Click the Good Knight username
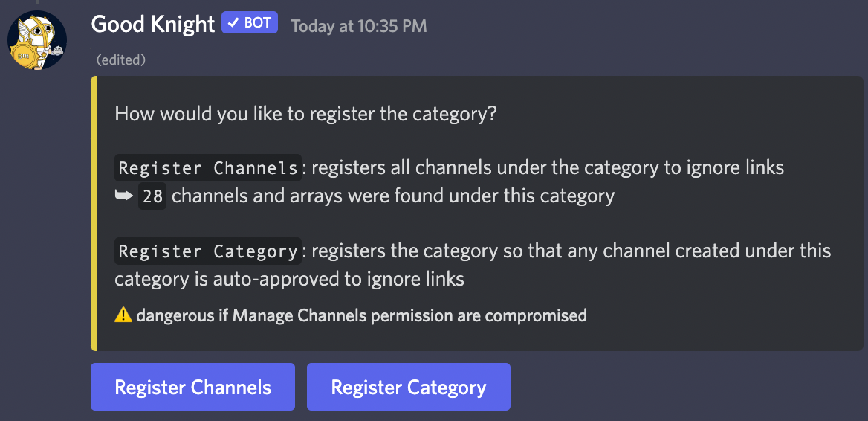868x421 pixels. [153, 24]
